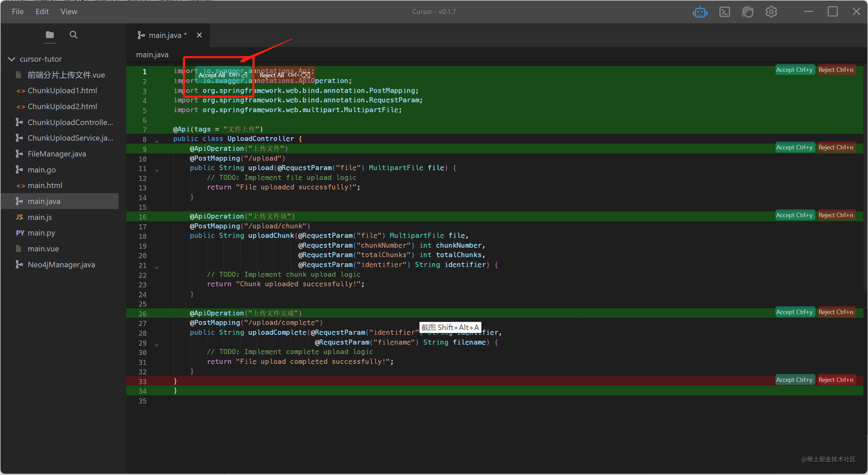The image size is (868, 475).
Task: Reject the change at line 33
Action: [x=836, y=380]
